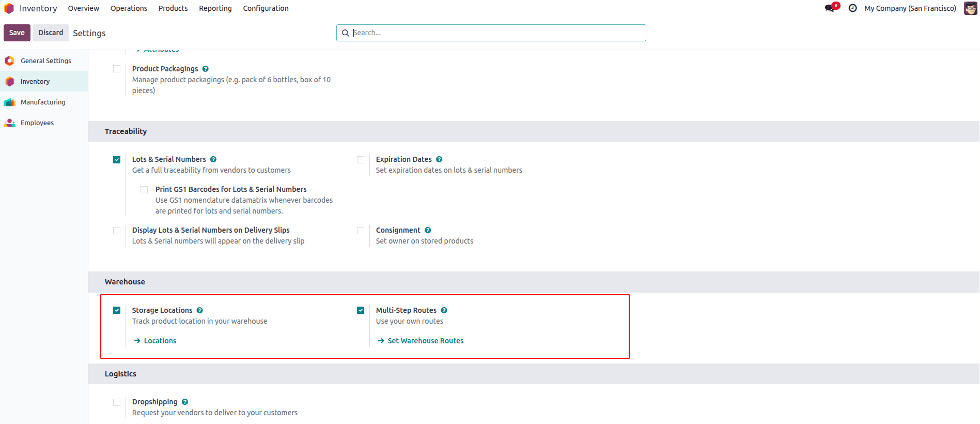The width and height of the screenshot is (980, 424).
Task: Click the arrow icon beside Locations
Action: coord(137,341)
